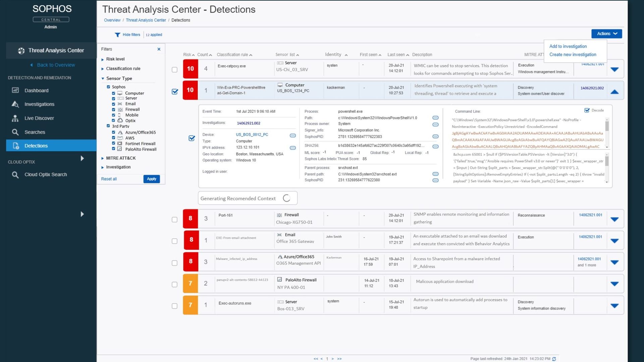Viewport: 644px width, 362px height.
Task: Click the Firewall icon in the Port-161 row
Action: point(279,215)
